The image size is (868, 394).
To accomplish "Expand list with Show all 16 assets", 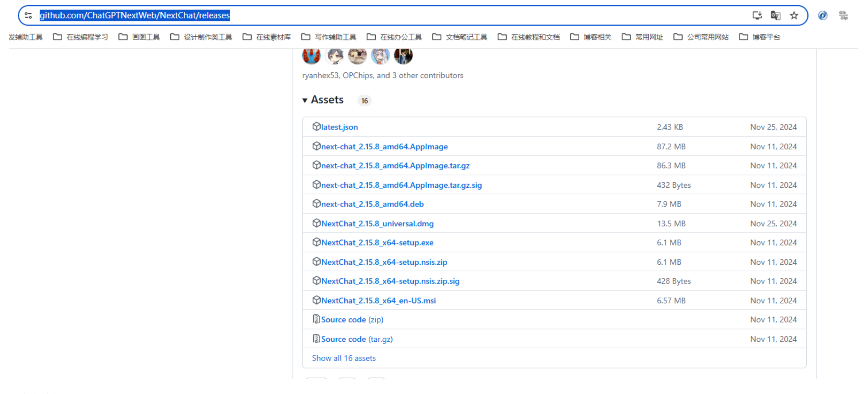I will pos(343,358).
